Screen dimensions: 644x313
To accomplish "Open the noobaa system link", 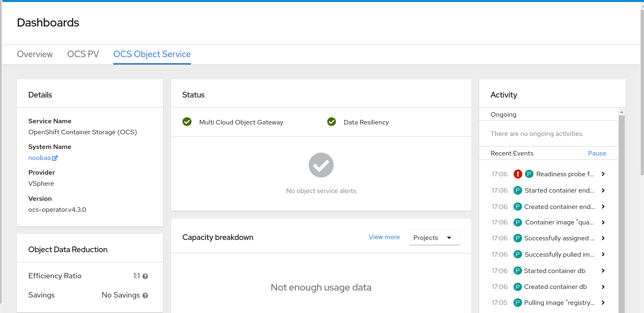I will tap(40, 158).
